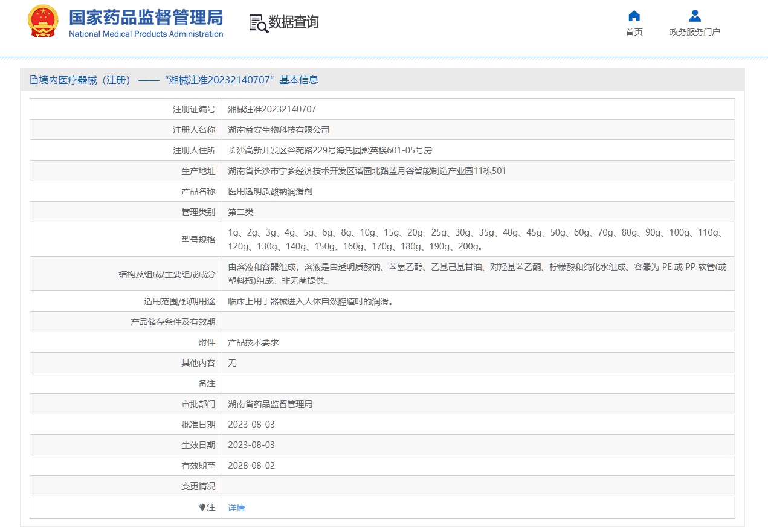Click the 管理类别 value 第二类

[x=240, y=212]
